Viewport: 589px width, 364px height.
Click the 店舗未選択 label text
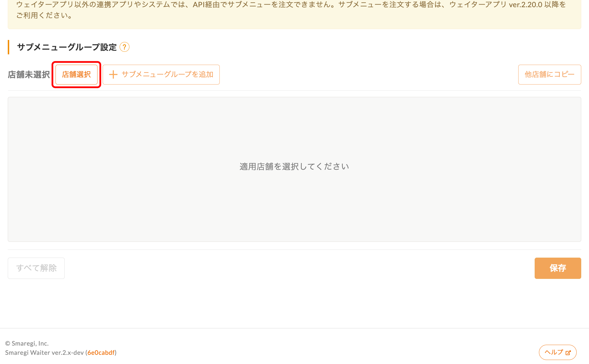[x=29, y=74]
